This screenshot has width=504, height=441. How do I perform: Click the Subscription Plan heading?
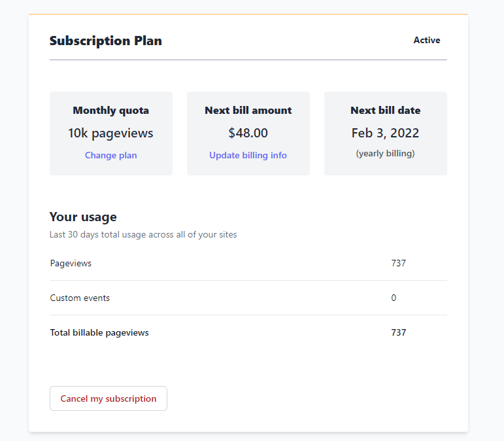pyautogui.click(x=106, y=41)
